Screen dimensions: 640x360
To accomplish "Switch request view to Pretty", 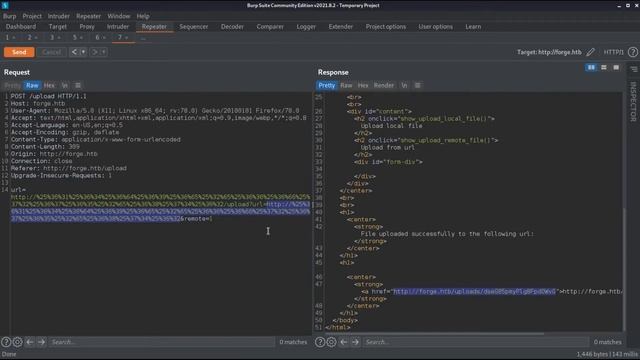I will (12, 85).
